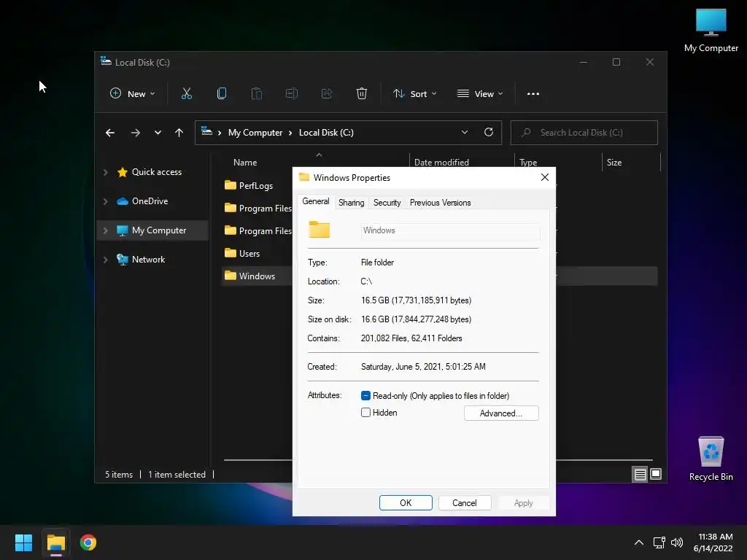
Task: Click the Apply button in Properties
Action: pyautogui.click(x=523, y=503)
